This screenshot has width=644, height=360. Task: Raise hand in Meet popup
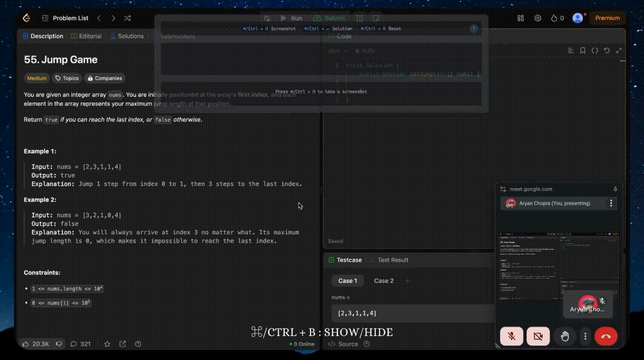coord(564,336)
